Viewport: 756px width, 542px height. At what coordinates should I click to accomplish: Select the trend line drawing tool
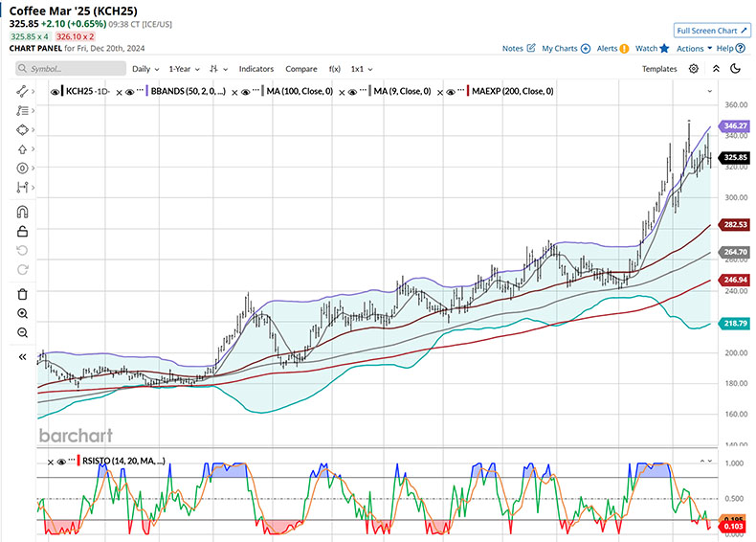[21, 91]
